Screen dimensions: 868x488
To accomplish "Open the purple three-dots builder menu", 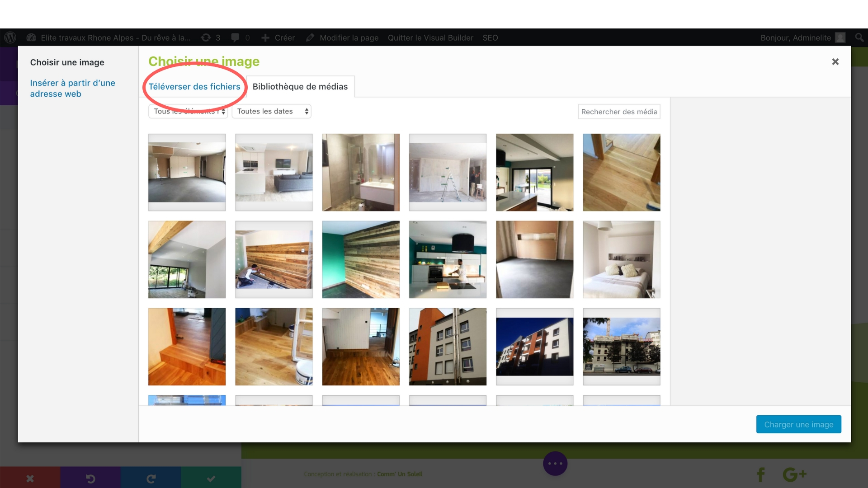I will (555, 464).
